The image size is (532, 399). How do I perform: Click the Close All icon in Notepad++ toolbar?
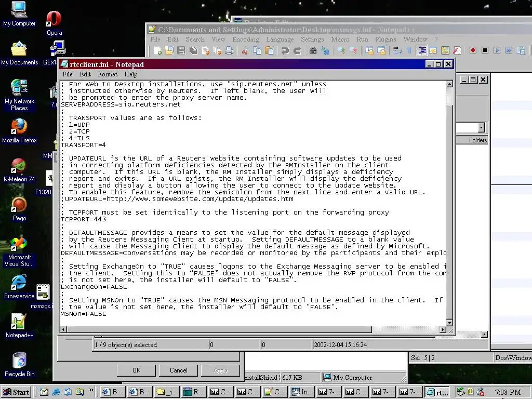click(217, 51)
